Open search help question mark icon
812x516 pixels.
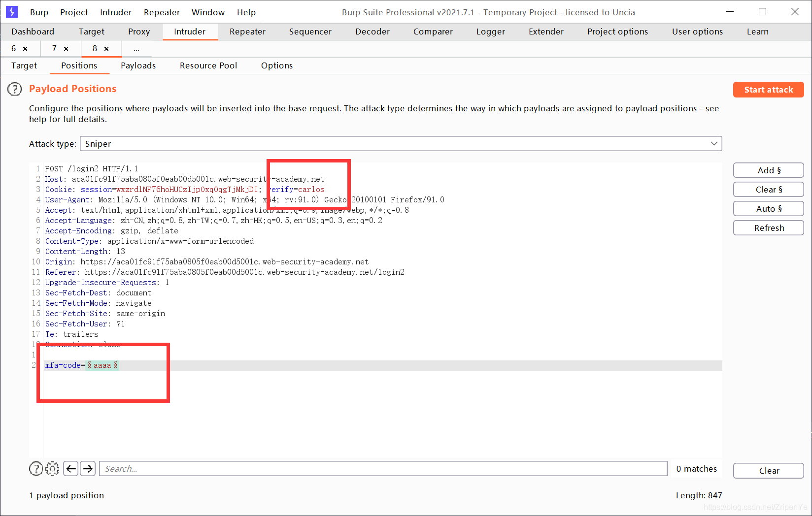(36, 469)
